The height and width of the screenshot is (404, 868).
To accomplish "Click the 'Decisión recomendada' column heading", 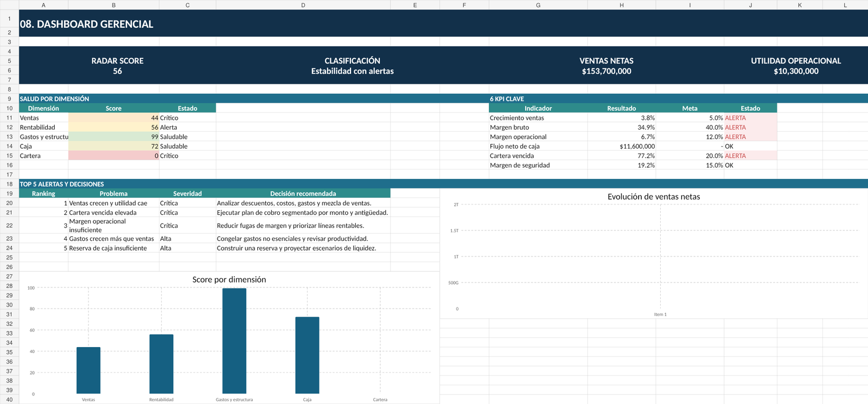I will click(x=303, y=194).
